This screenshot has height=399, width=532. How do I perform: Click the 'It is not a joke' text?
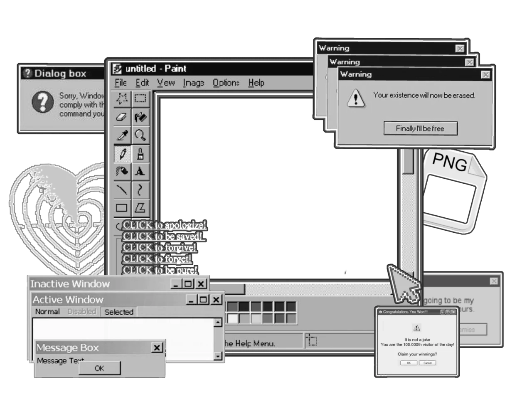[417, 340]
